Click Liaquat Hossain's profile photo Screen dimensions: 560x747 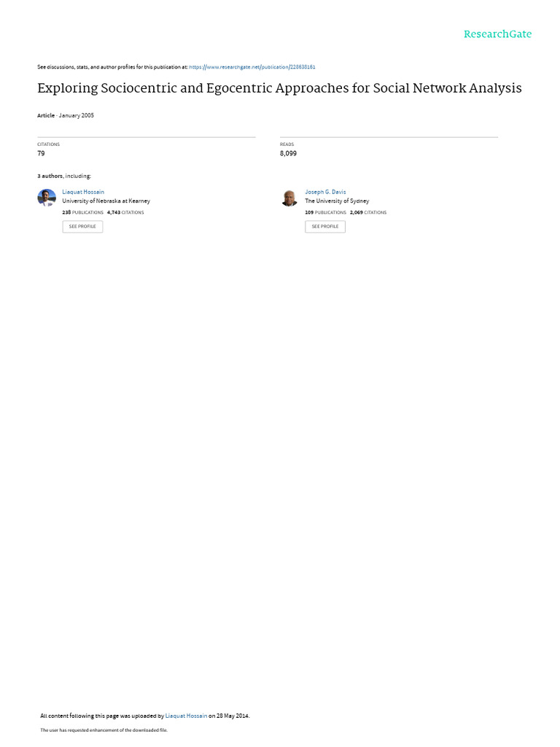tap(47, 197)
